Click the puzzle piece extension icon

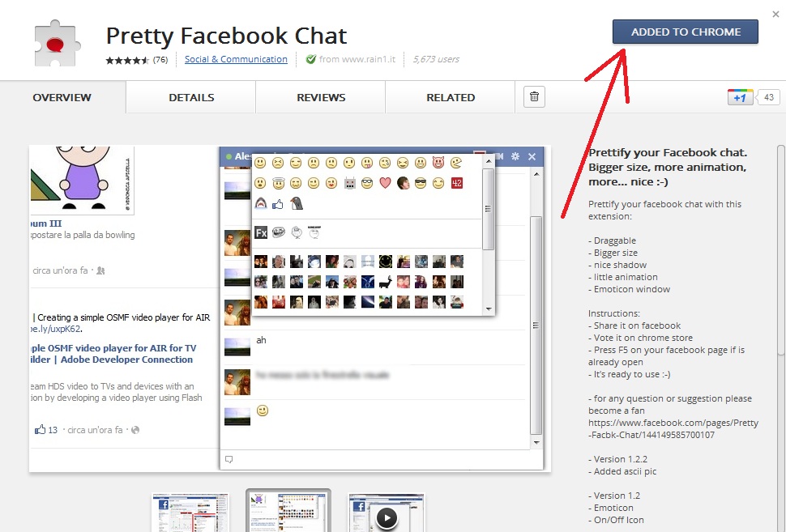click(56, 43)
